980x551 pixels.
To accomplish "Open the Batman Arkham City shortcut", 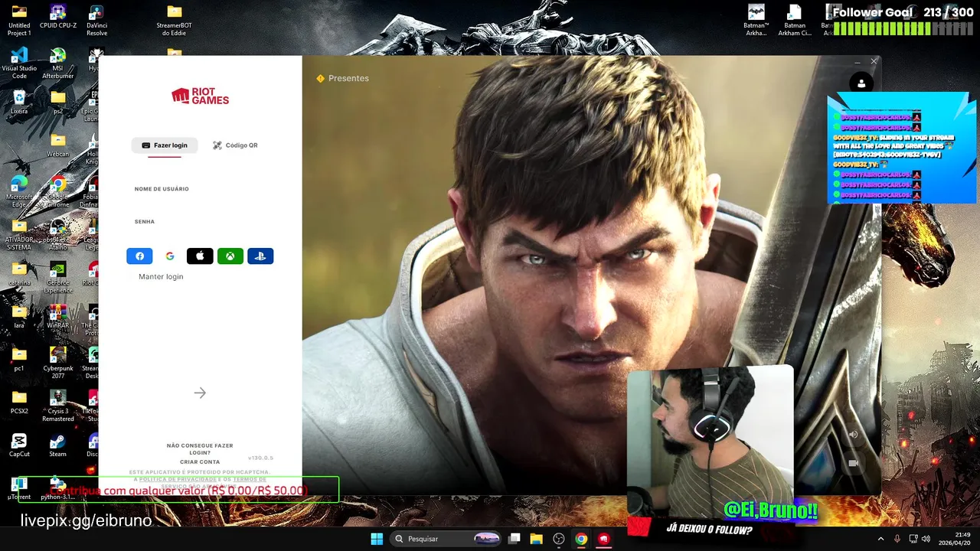I will click(795, 21).
